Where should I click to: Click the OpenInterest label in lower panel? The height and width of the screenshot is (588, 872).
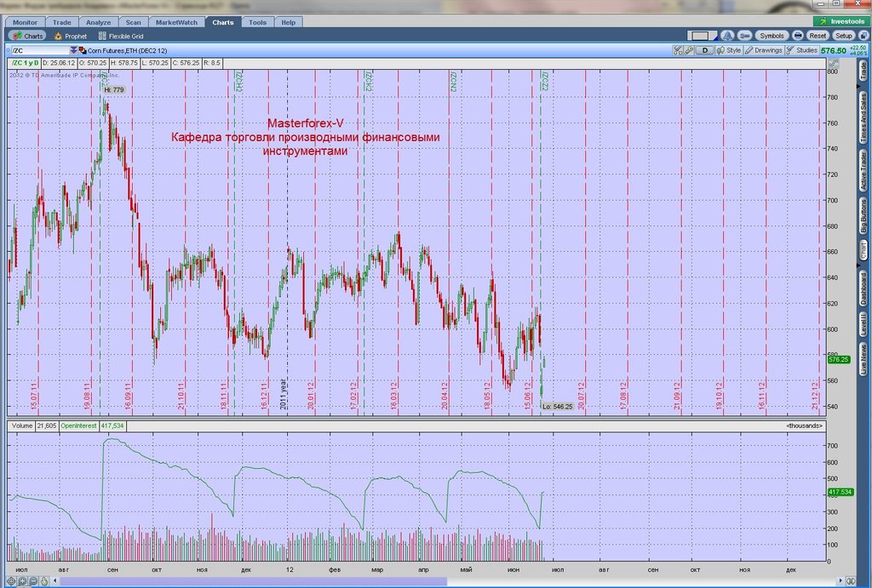78,425
